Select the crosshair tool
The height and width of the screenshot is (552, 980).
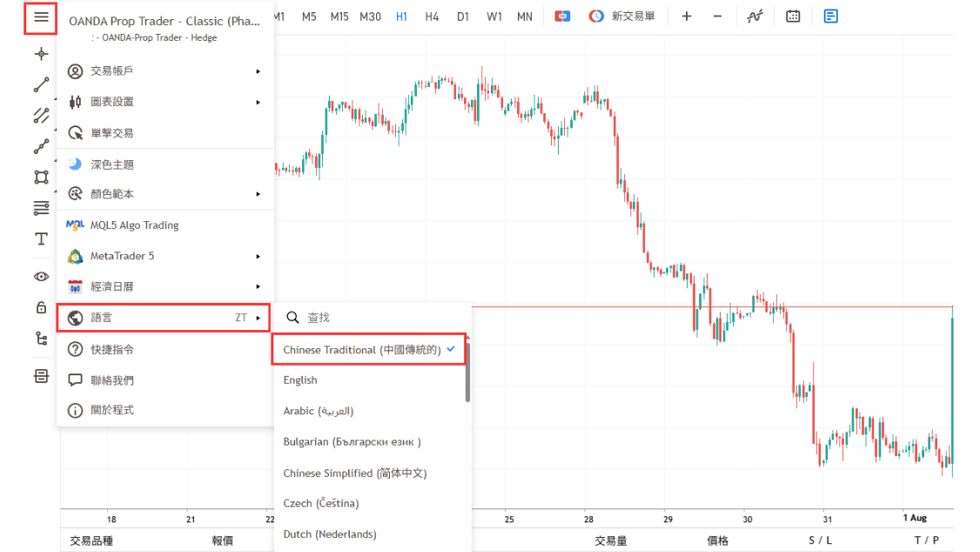(40, 54)
